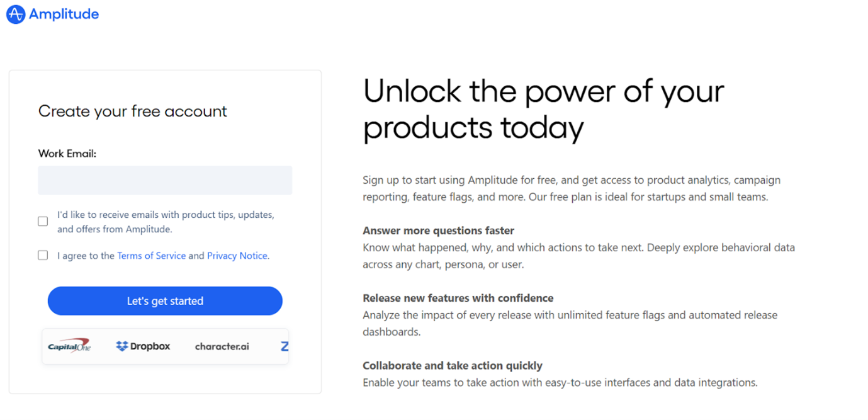Click the Sign up to start using paragraph
Image resolution: width=868 pixels, height=420 pixels.
click(572, 188)
